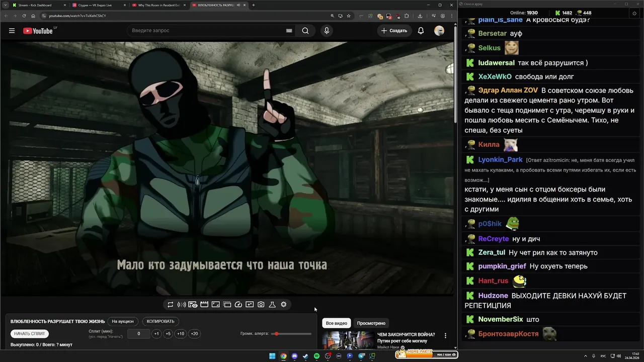Open Chrome downloads icon
The width and height of the screenshot is (644, 362).
pyautogui.click(x=420, y=16)
